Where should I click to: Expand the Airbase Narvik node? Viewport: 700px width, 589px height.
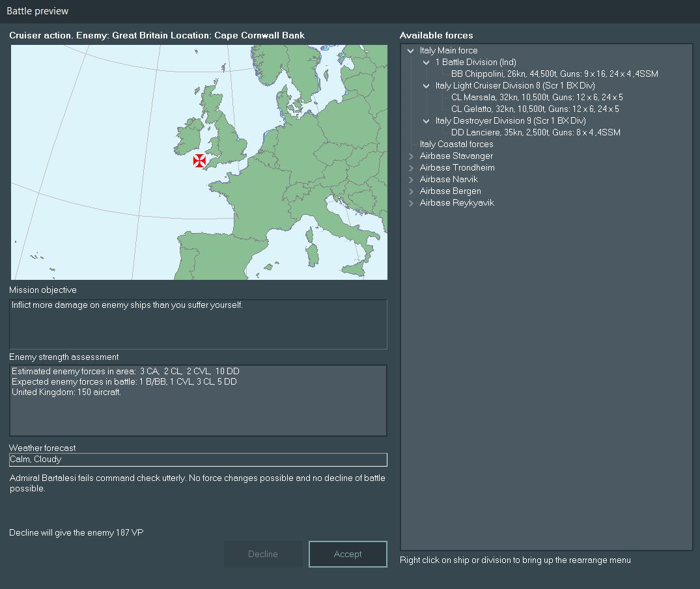point(411,180)
